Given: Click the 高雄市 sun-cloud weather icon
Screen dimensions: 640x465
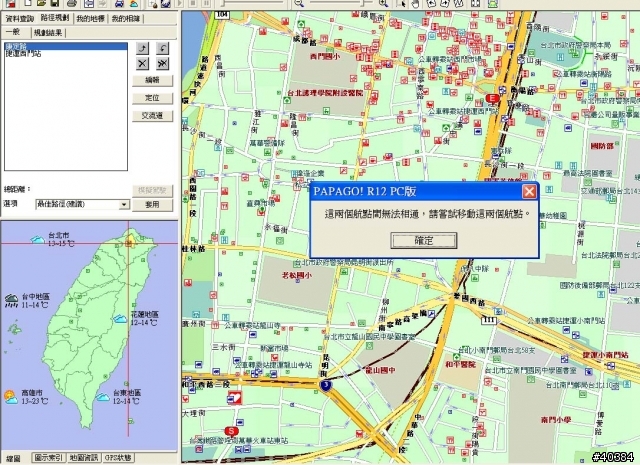Looking at the screenshot, I should 11,397.
